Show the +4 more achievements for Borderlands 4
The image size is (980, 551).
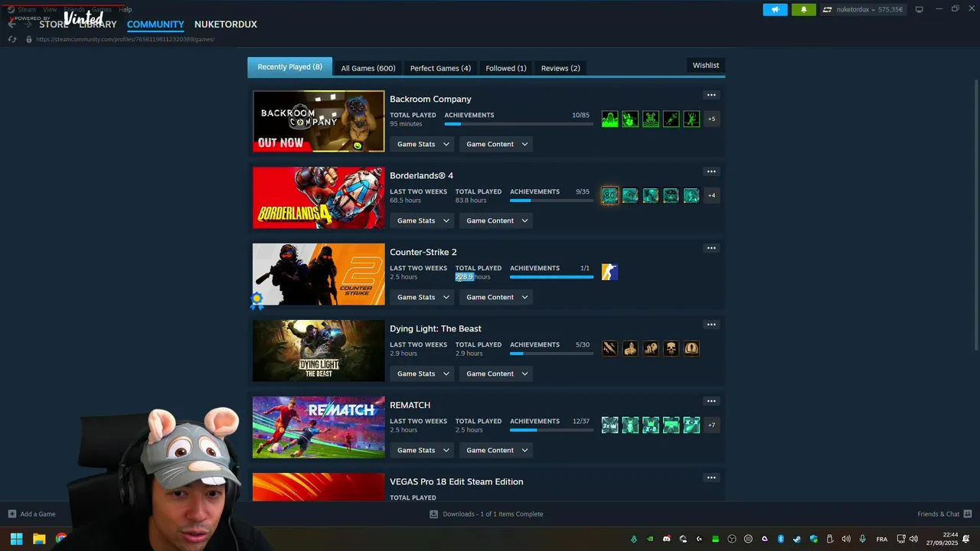[x=711, y=195]
